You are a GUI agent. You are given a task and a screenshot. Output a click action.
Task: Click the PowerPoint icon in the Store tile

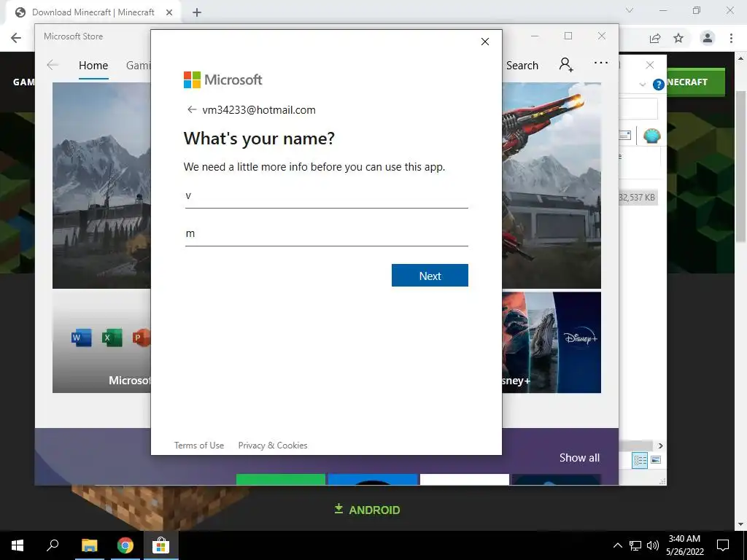142,338
